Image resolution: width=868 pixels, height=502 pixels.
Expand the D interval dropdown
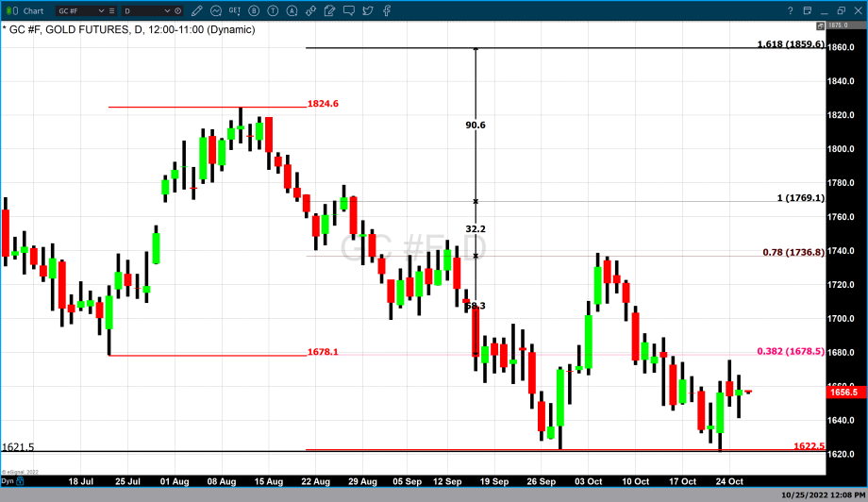[x=168, y=10]
